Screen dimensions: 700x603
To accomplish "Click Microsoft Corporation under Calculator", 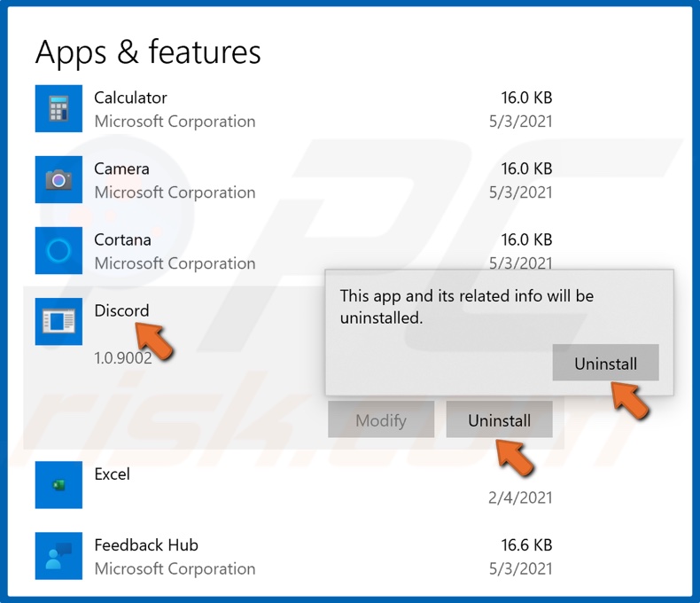I will click(x=175, y=121).
